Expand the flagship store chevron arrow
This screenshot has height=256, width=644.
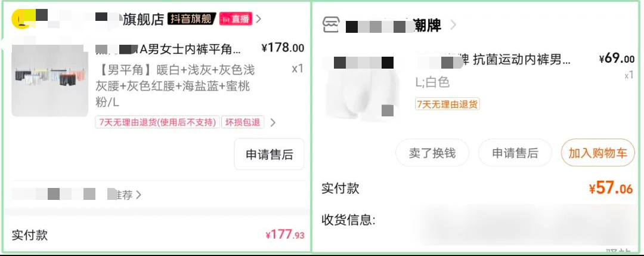258,19
